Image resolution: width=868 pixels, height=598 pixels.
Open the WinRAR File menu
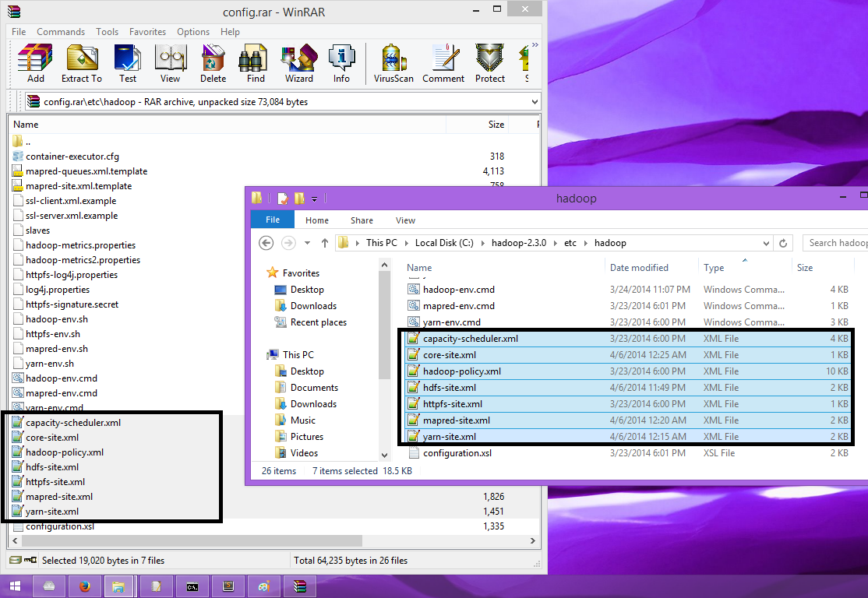[19, 32]
